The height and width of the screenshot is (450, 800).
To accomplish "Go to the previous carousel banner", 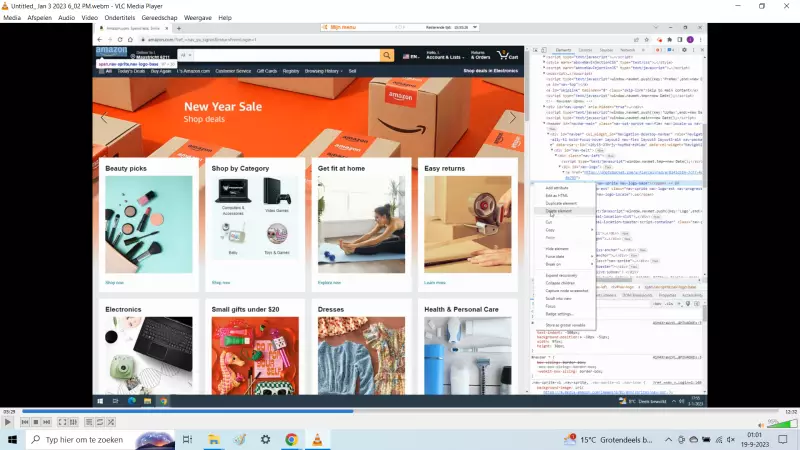I will tap(104, 117).
